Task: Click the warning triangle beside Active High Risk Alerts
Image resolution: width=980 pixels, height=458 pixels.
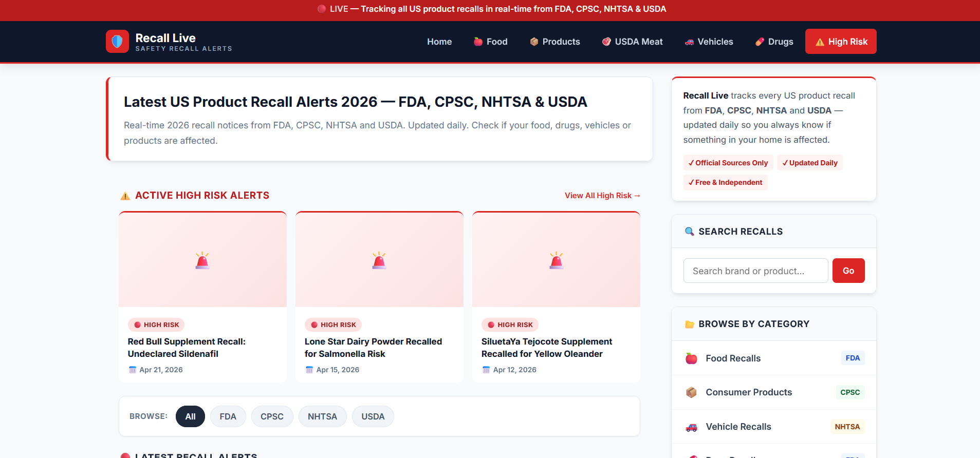Action: [125, 196]
